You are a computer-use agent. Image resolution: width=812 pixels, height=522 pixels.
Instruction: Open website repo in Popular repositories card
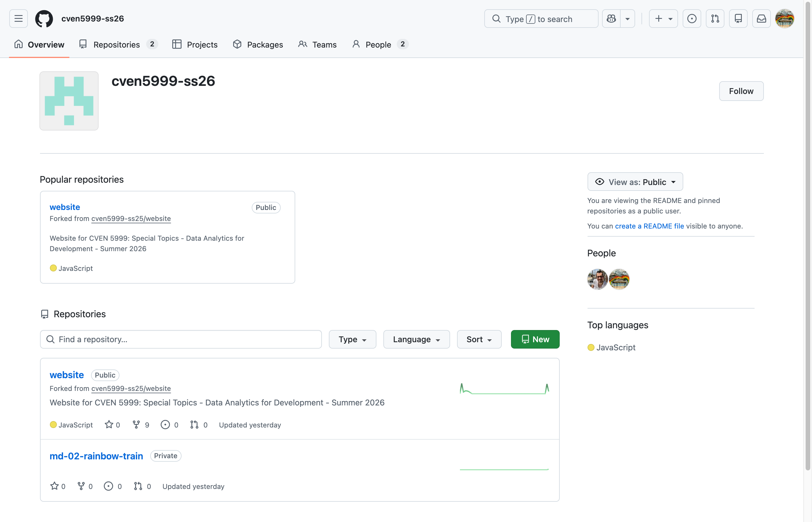coord(65,207)
